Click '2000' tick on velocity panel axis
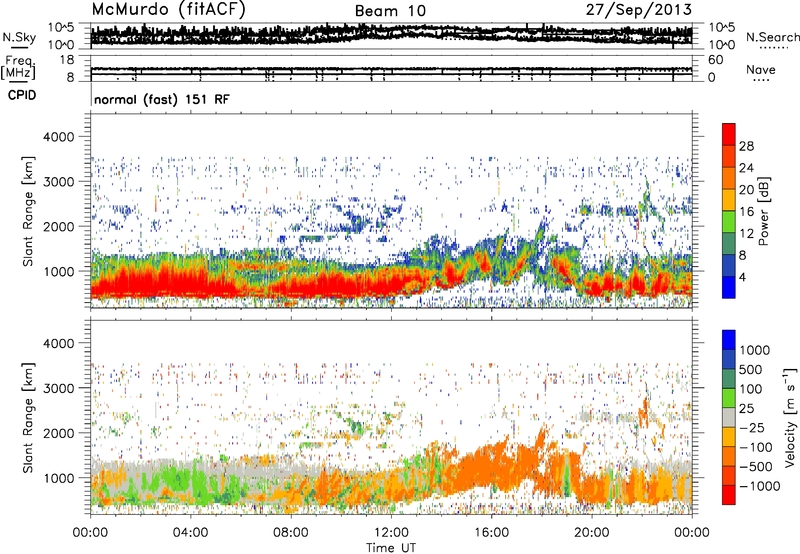800x554 pixels. click(x=58, y=433)
